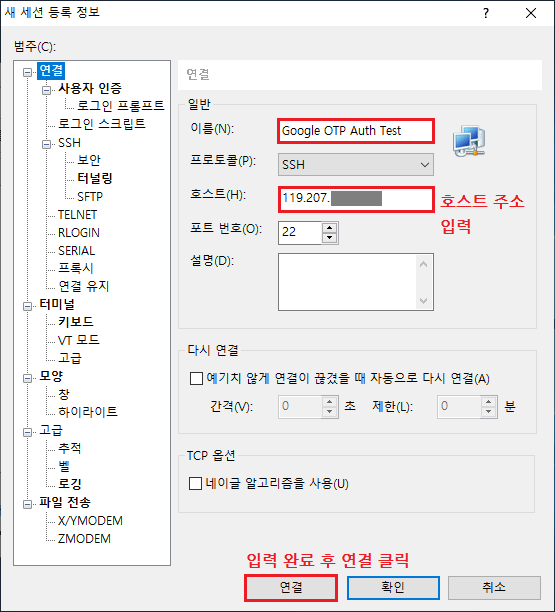Select 연결 유지 category

[x=84, y=286]
